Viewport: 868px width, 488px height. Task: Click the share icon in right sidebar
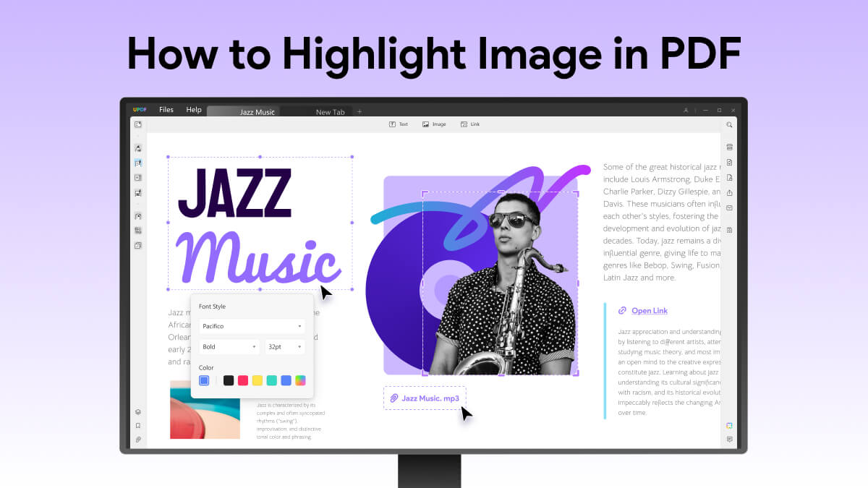click(729, 192)
